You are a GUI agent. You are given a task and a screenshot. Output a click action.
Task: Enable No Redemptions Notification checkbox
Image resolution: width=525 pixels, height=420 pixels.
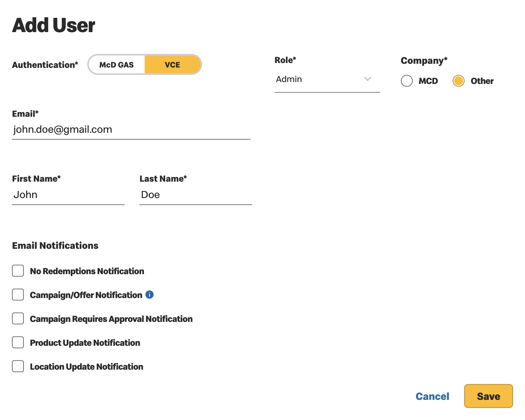click(18, 271)
